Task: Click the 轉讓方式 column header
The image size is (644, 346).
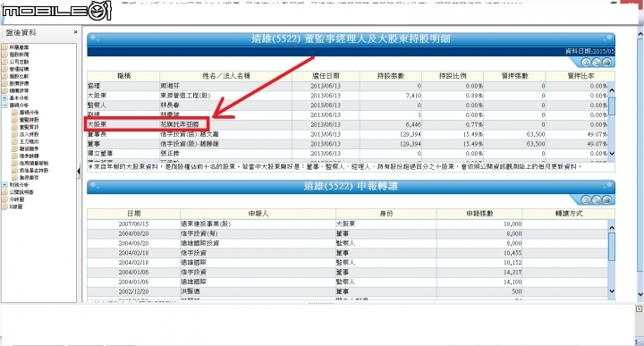Action: pyautogui.click(x=569, y=214)
